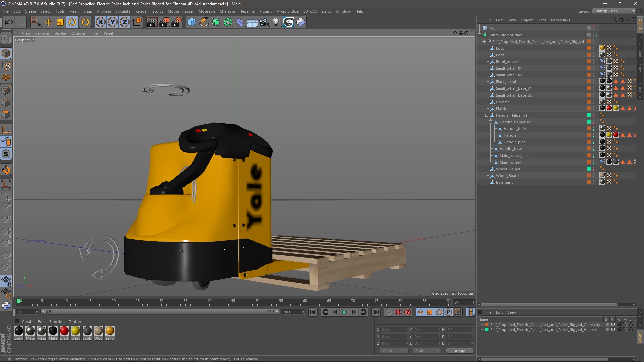
Task: Click the green layer square of Wheel_Helper
Action: [x=589, y=169]
